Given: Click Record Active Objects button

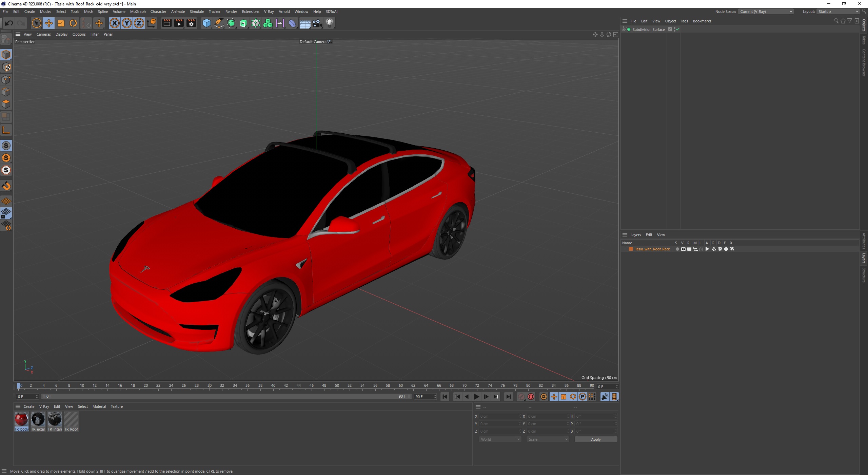Looking at the screenshot, I should click(x=521, y=397).
